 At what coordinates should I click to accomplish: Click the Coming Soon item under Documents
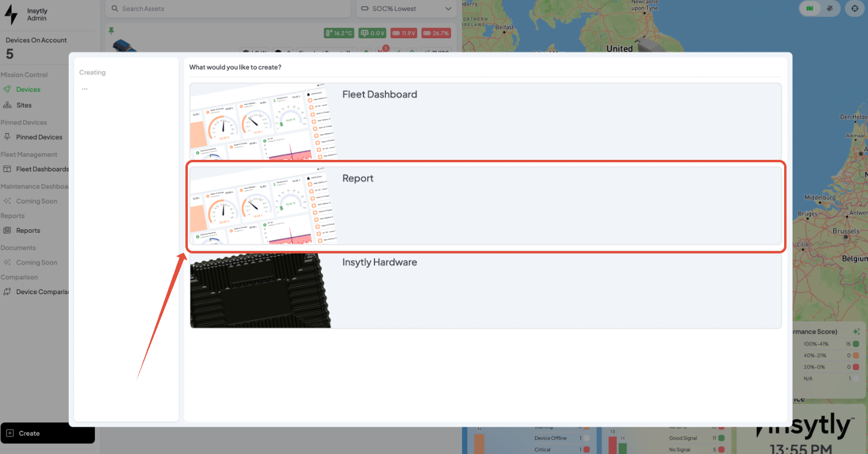point(36,263)
